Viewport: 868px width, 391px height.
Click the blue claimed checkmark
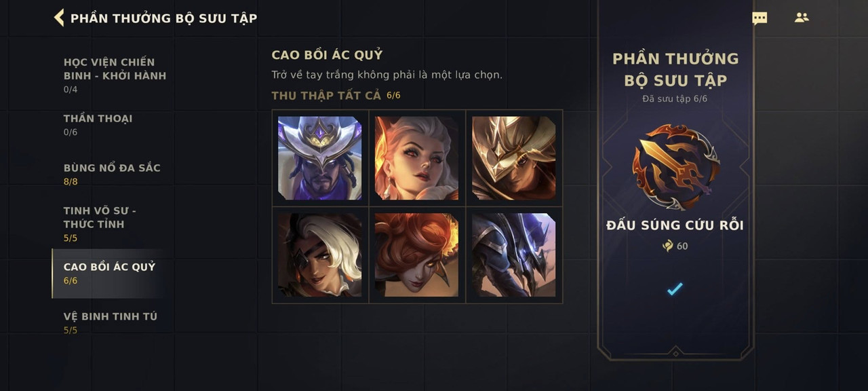coord(675,289)
